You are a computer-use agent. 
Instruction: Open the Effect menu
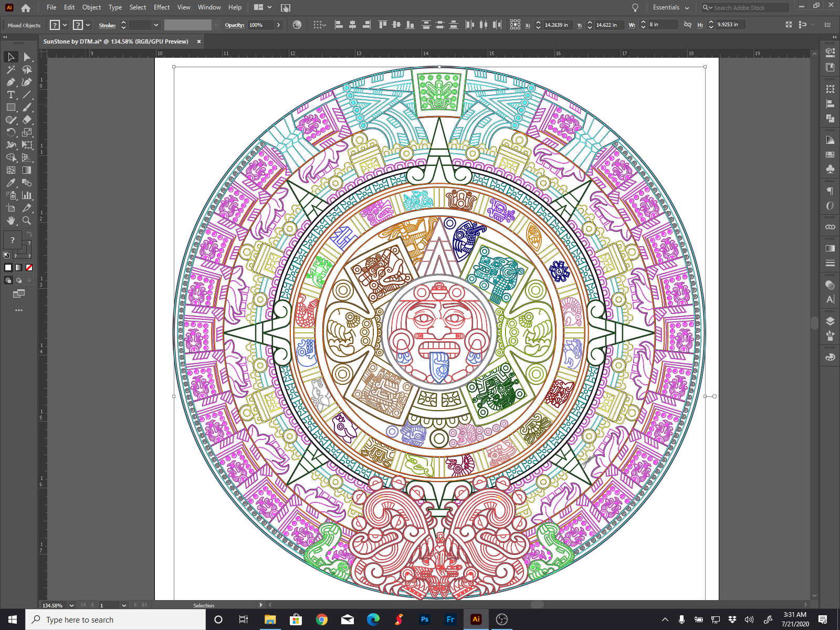click(162, 7)
